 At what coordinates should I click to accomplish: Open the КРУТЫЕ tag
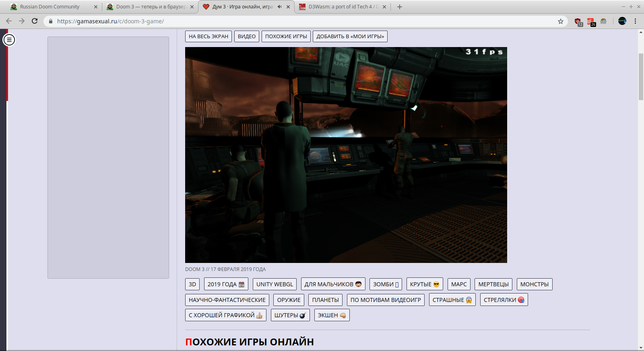pyautogui.click(x=425, y=284)
